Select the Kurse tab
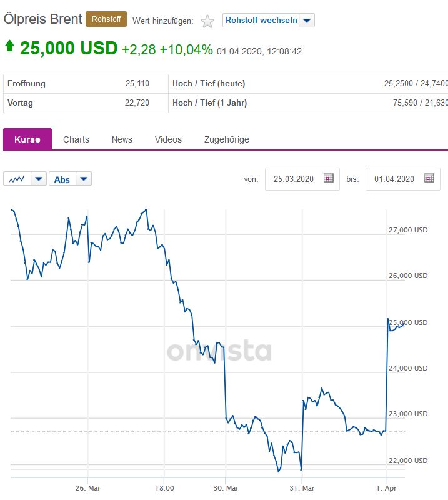This screenshot has width=448, height=500. pos(27,139)
